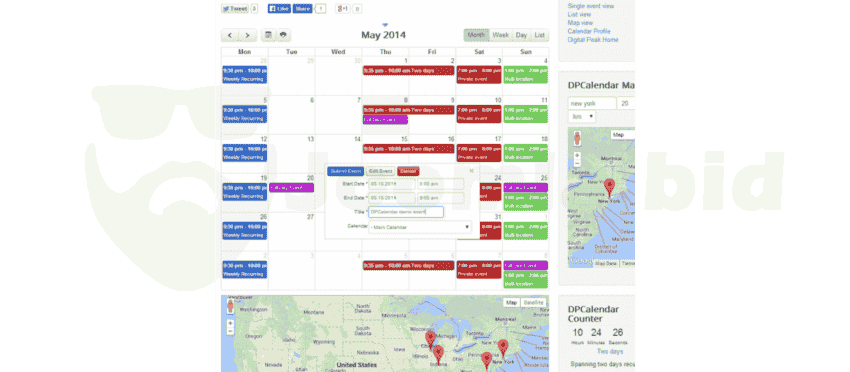Go to the next month arrow
The height and width of the screenshot is (372, 850).
pos(248,35)
